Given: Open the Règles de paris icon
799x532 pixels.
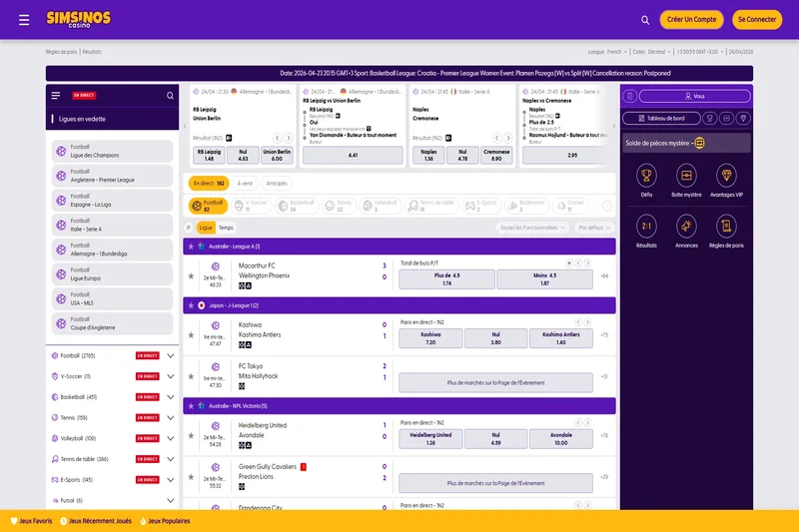Looking at the screenshot, I should pyautogui.click(x=726, y=226).
